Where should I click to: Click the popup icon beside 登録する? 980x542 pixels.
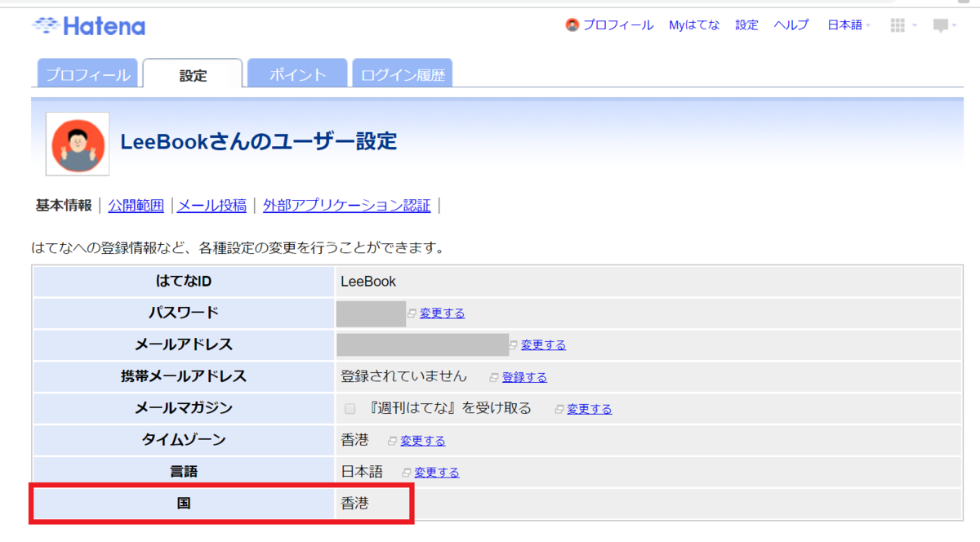tap(494, 377)
